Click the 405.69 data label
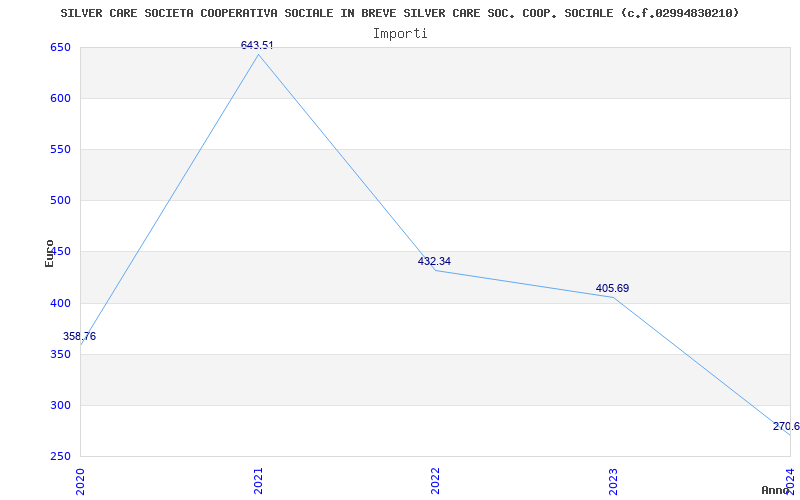Screen dimensions: 800x500 tap(612, 289)
